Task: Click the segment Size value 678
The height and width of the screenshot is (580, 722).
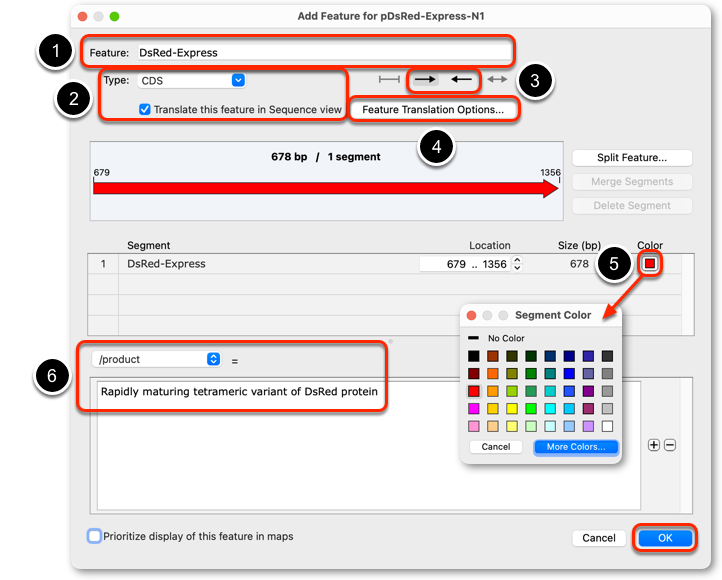Action: (x=579, y=264)
